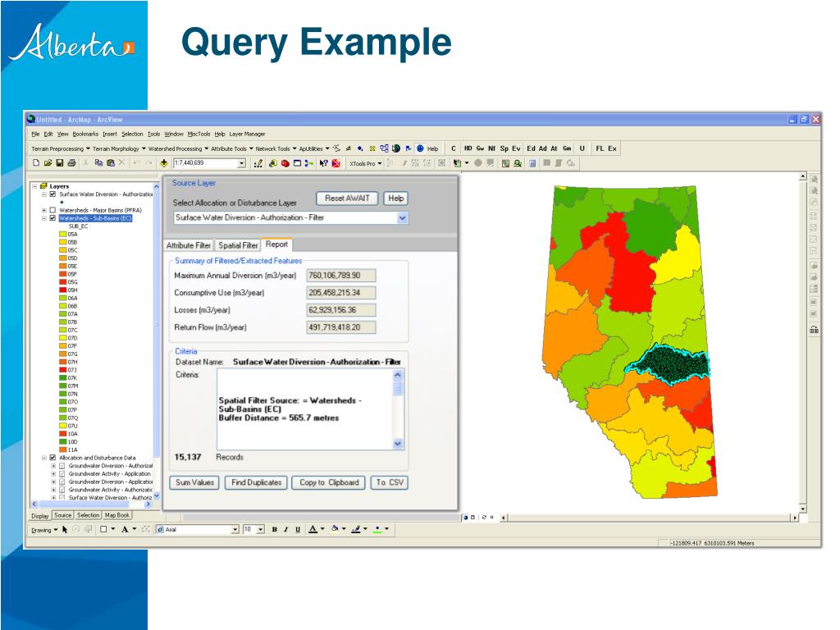Click the Command Line window icon
The height and width of the screenshot is (630, 840).
[x=297, y=163]
